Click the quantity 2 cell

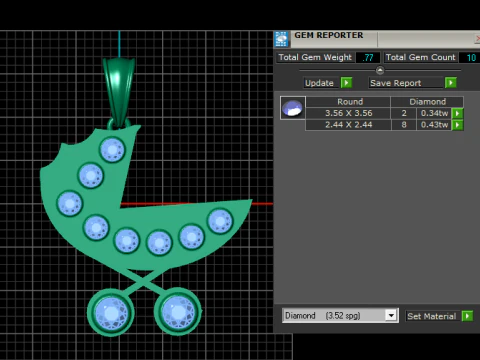coord(404,113)
